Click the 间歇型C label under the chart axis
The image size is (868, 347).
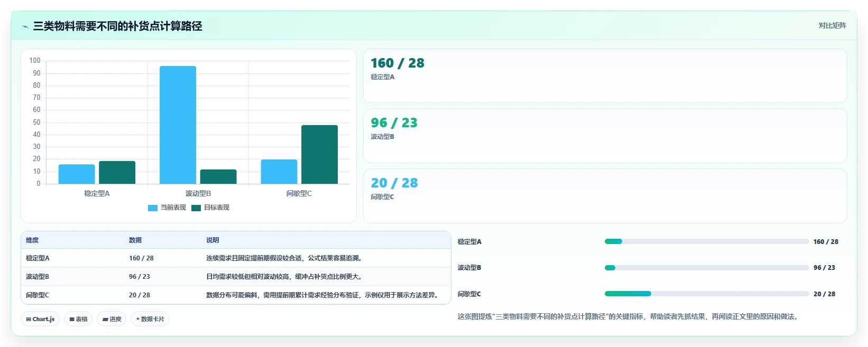(299, 194)
